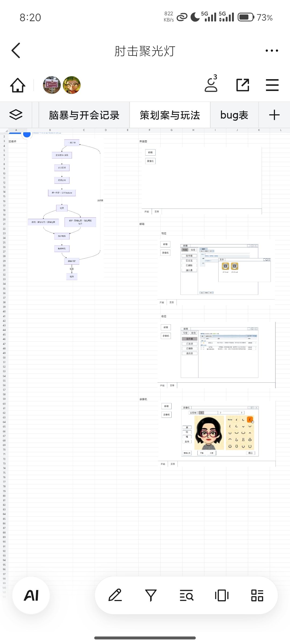290x644 pixels.
Task: Open the AI assistant button
Action: coord(31,595)
